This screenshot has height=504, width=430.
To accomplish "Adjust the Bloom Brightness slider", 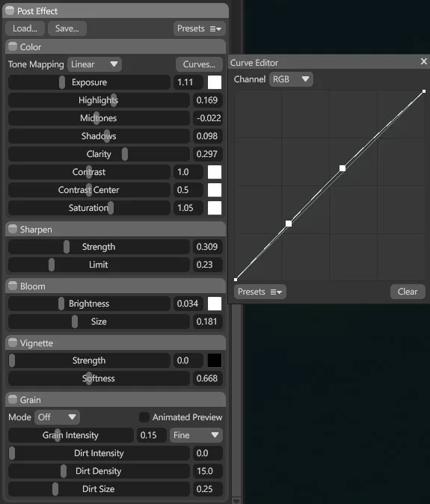I will (89, 304).
